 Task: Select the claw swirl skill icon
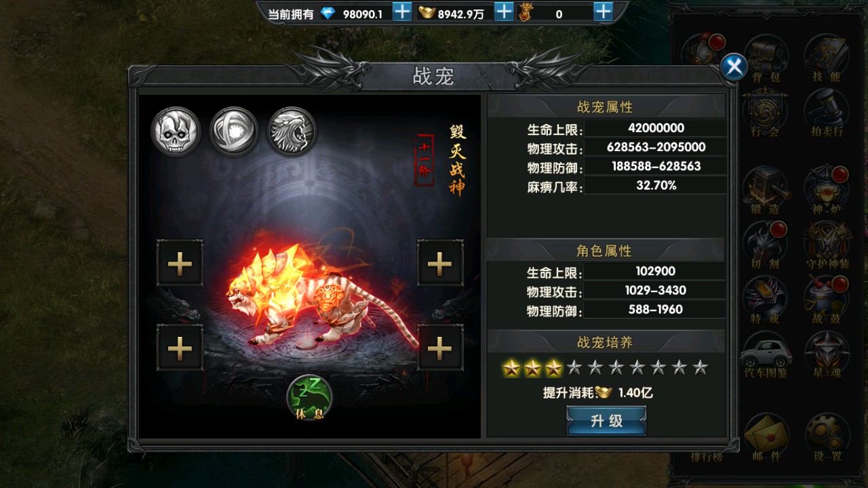(234, 131)
